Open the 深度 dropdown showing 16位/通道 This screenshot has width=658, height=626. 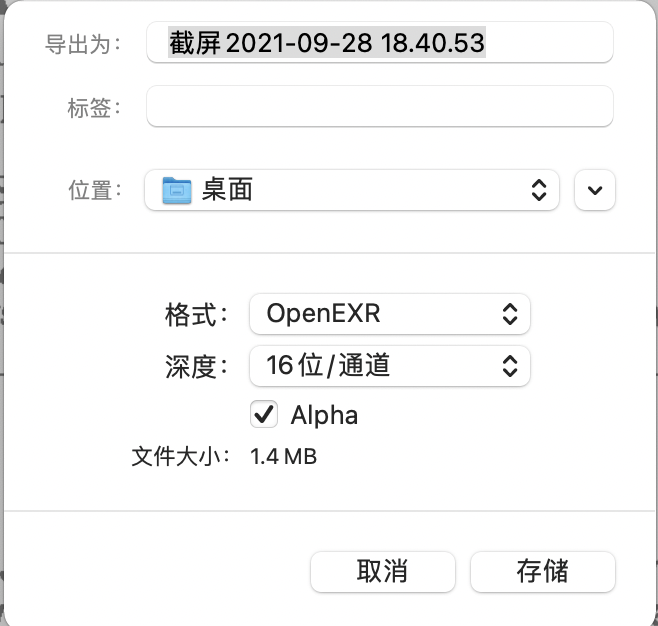389,366
